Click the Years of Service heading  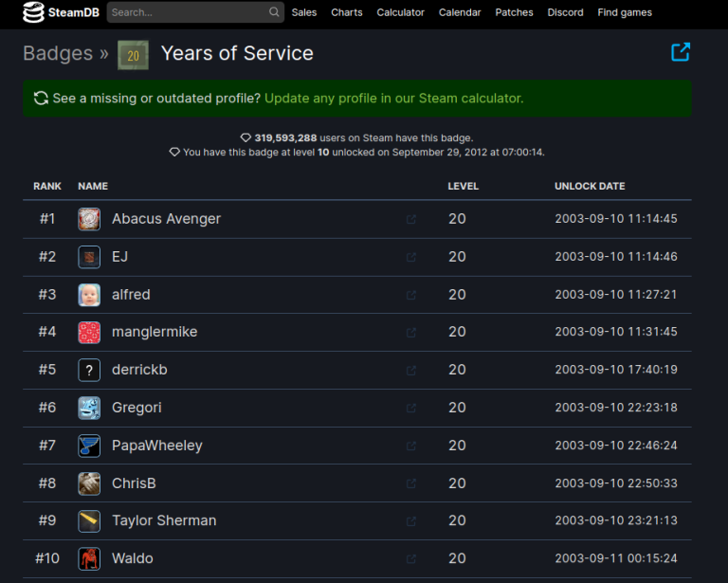coord(237,53)
